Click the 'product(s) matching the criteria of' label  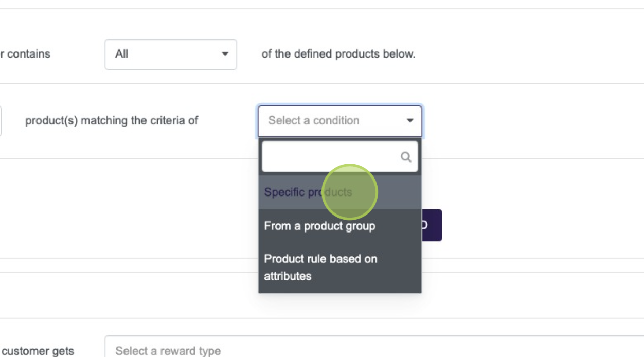(x=112, y=121)
